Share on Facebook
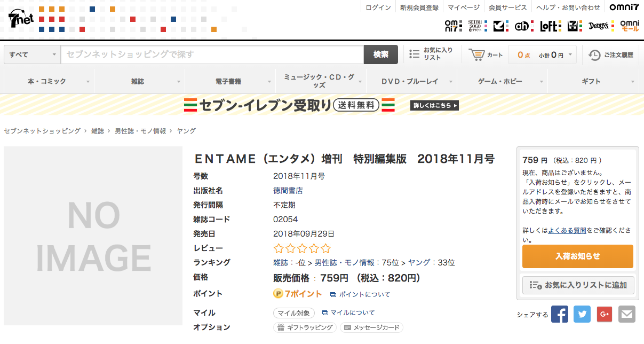The image size is (644, 344). coord(560,314)
